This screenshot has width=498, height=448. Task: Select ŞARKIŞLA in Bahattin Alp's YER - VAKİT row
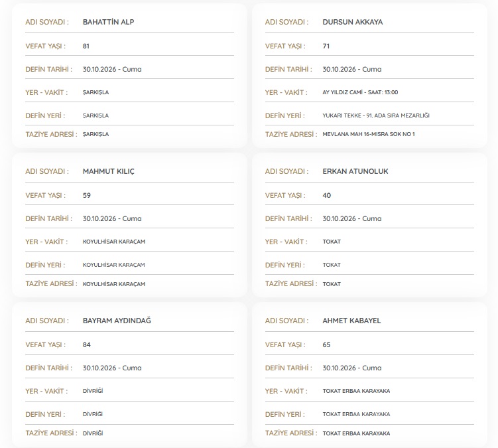[x=95, y=92]
